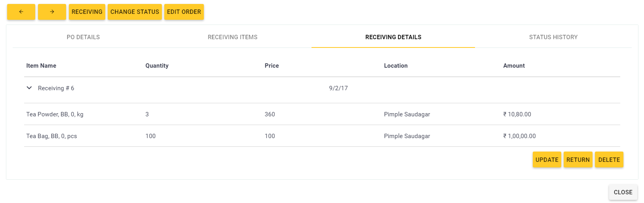Click the back arrow button
644x203 pixels.
[21, 12]
